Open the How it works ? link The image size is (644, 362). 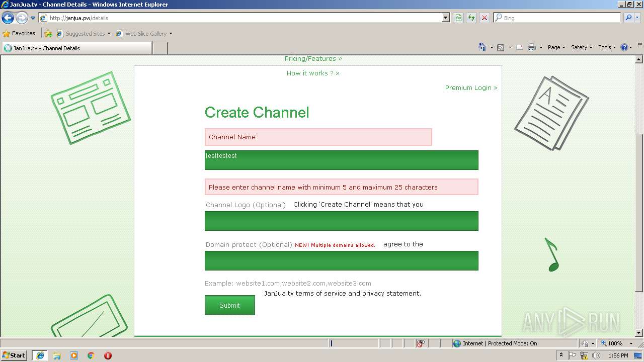click(x=313, y=73)
